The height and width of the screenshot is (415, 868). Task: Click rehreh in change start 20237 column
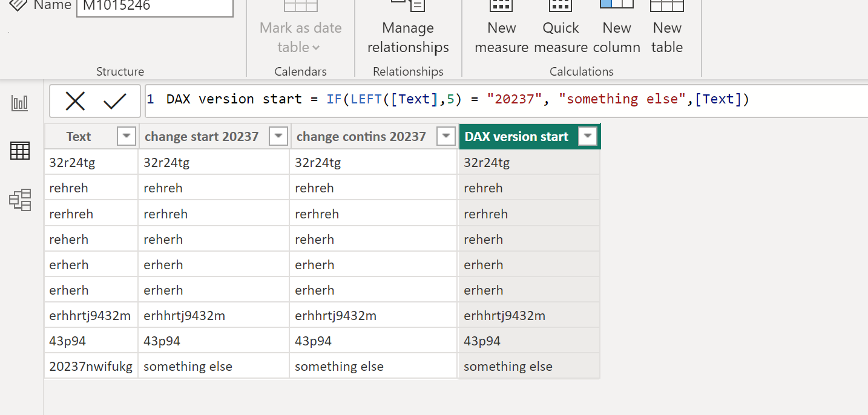point(214,188)
